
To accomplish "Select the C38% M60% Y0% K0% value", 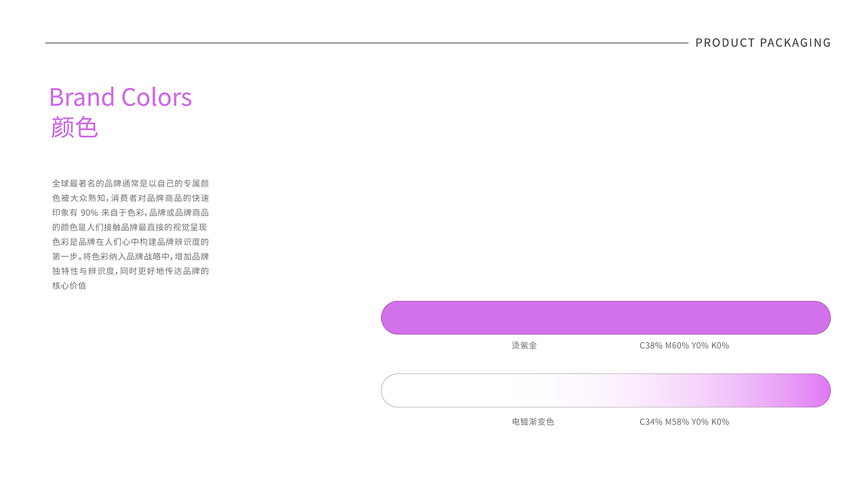I will (684, 346).
